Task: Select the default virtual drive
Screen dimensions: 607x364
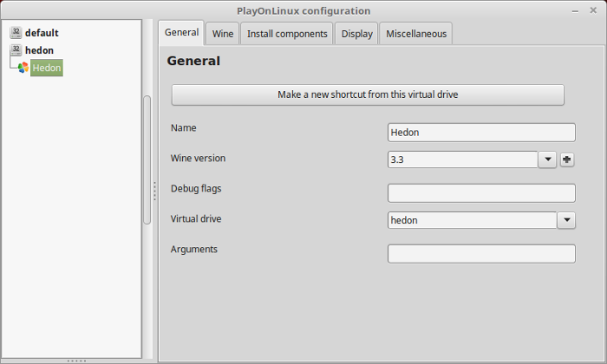Action: pyautogui.click(x=42, y=33)
